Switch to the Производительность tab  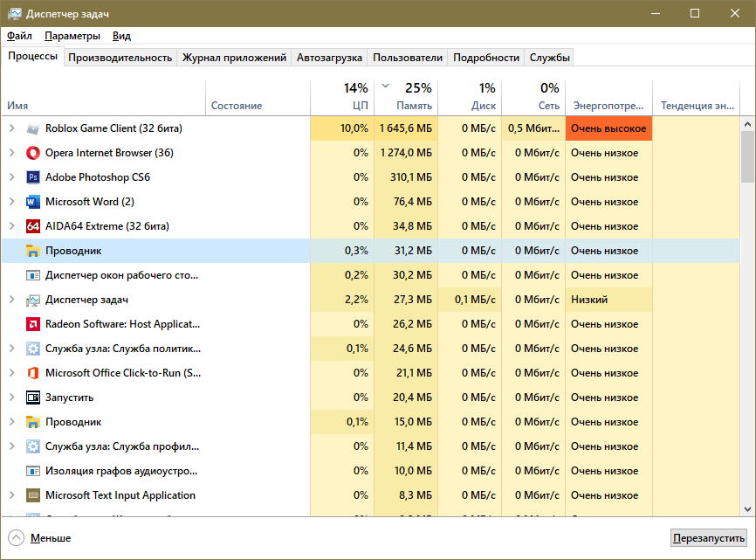[120, 58]
